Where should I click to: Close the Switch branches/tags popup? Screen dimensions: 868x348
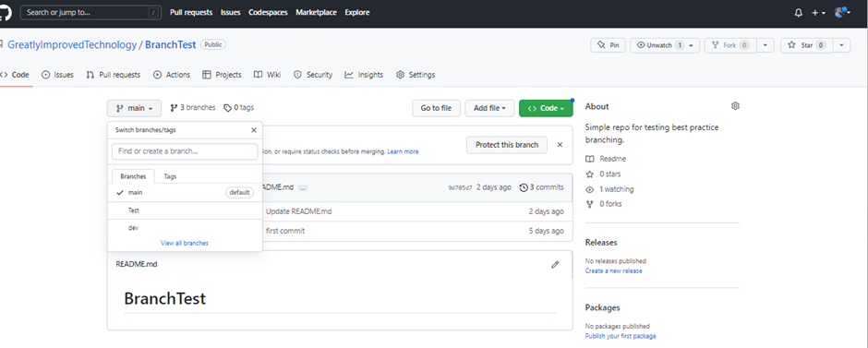[x=254, y=130]
